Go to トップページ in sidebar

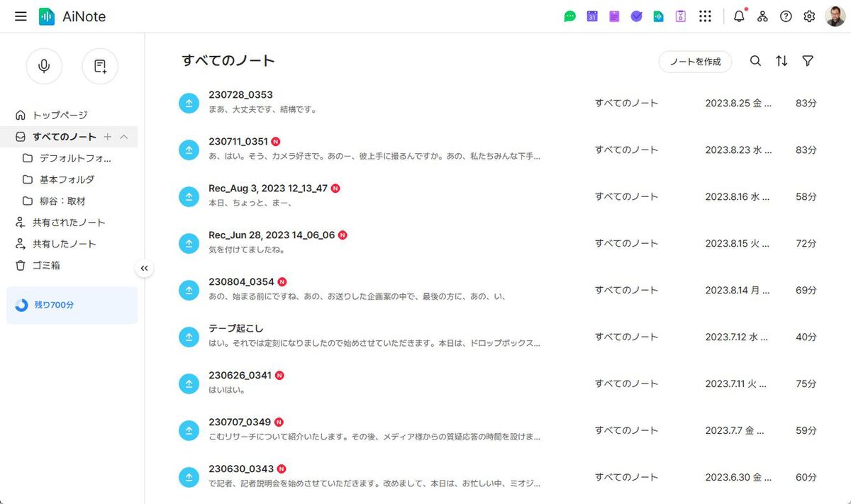point(60,115)
